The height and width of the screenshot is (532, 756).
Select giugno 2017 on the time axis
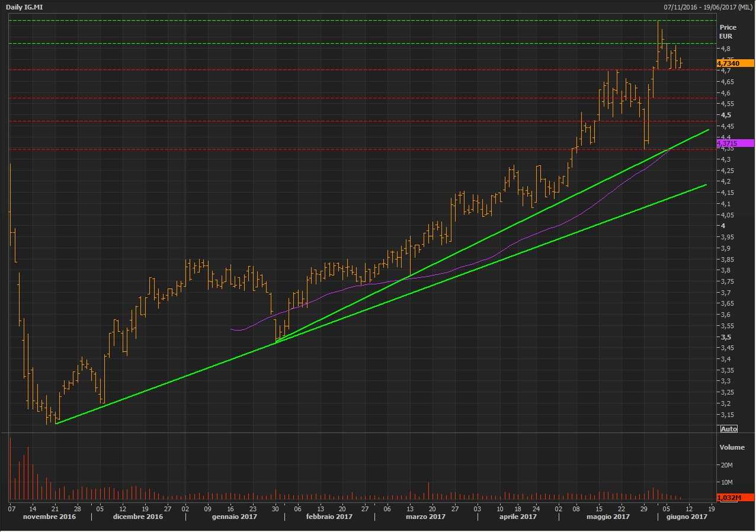point(687,517)
